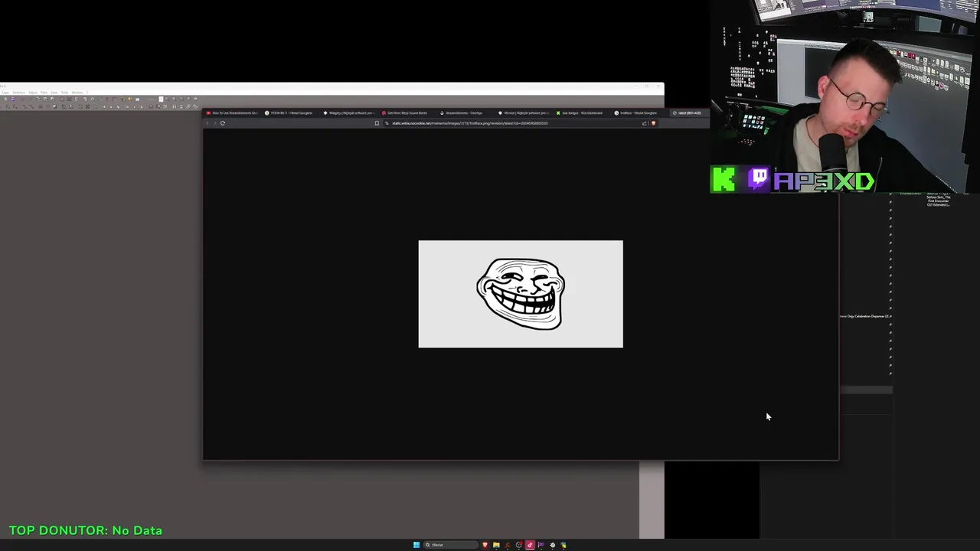980x551 pixels.
Task: Click the Twitch logo in the stream overlay
Action: coord(759,179)
